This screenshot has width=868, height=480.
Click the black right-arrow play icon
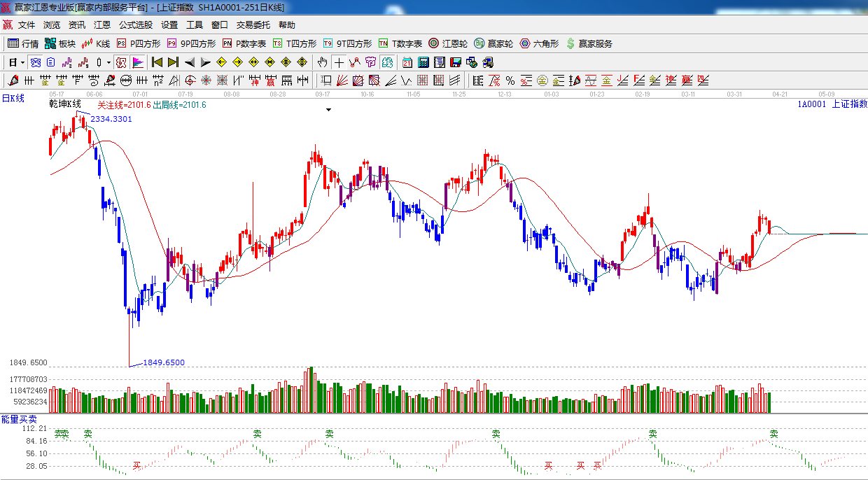click(x=206, y=62)
